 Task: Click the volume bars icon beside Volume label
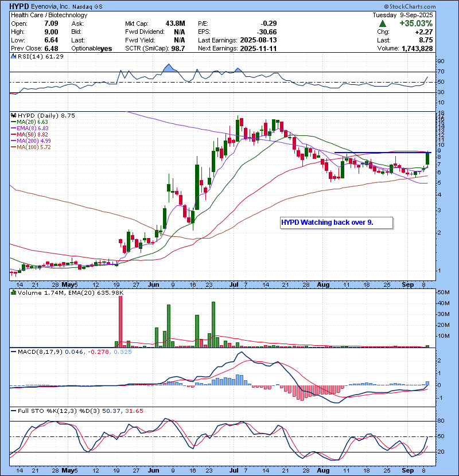click(13, 292)
